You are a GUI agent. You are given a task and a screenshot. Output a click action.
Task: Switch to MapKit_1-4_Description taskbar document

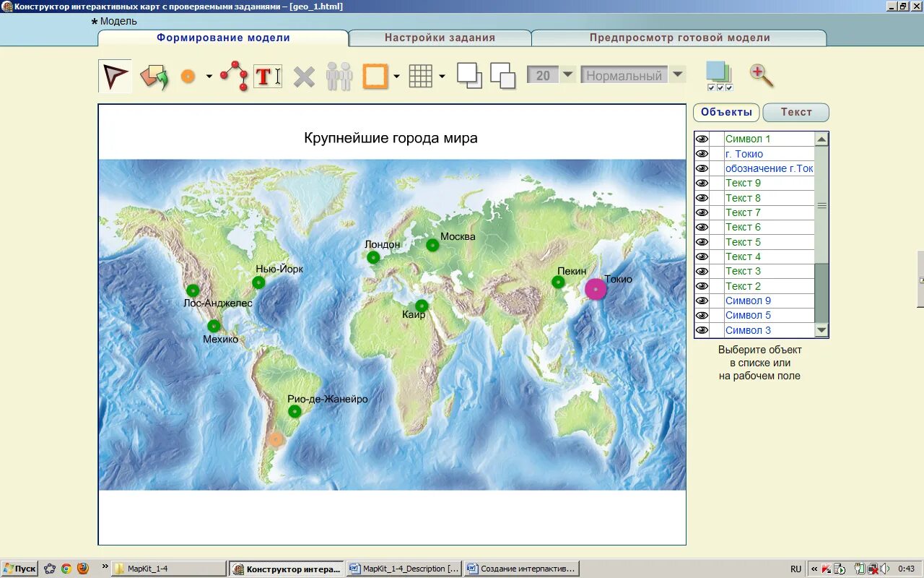click(404, 569)
